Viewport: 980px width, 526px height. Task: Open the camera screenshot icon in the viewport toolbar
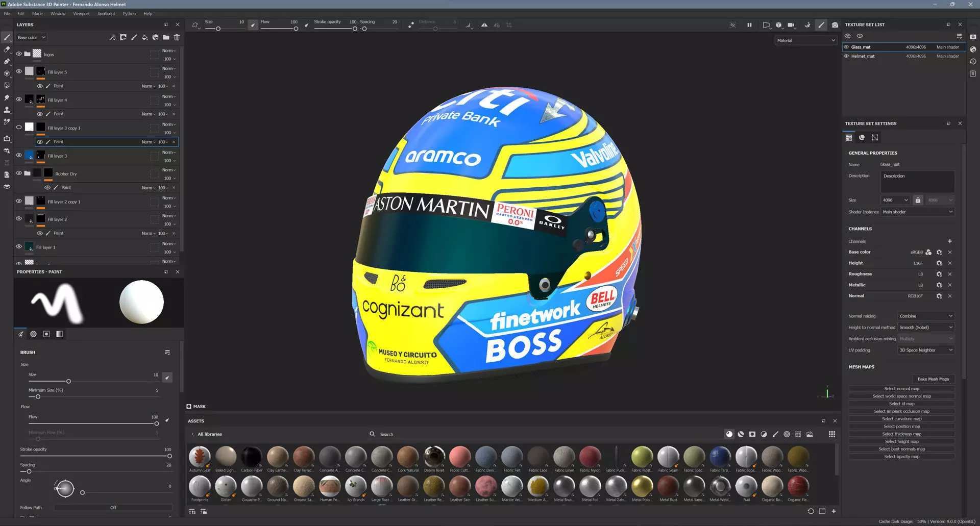835,24
